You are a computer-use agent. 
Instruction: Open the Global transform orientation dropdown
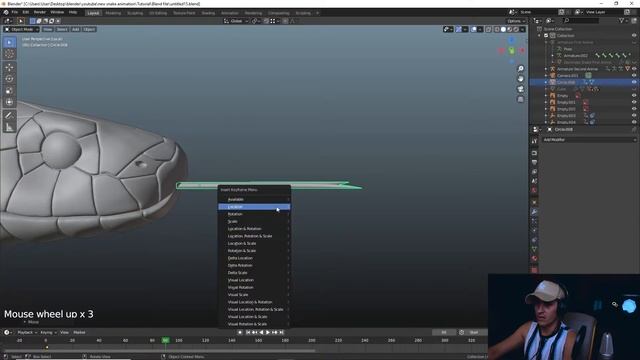tap(236, 21)
